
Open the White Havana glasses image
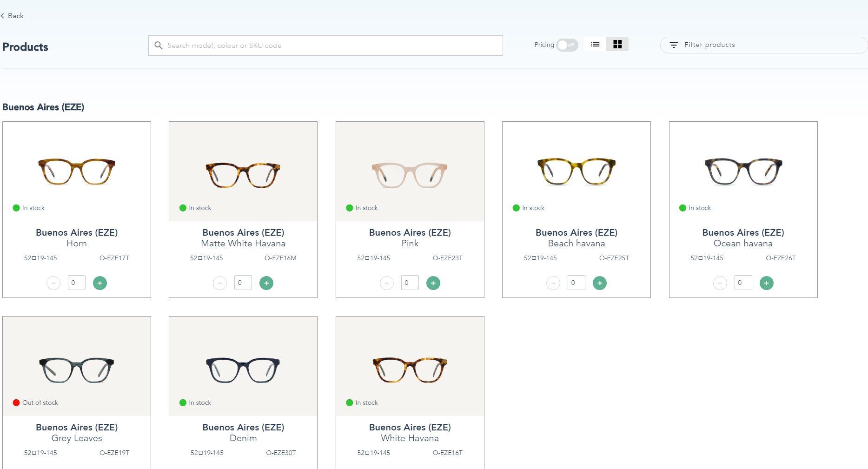click(410, 370)
